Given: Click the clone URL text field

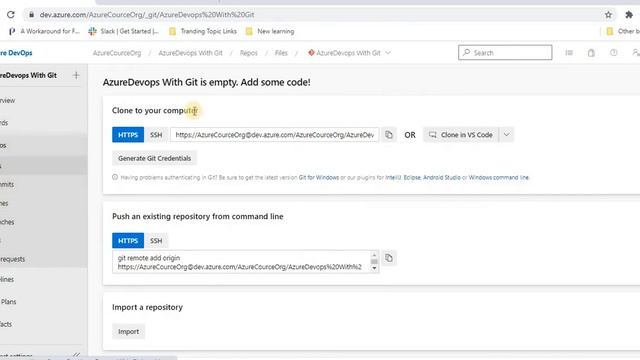Looking at the screenshot, I should [x=274, y=135].
